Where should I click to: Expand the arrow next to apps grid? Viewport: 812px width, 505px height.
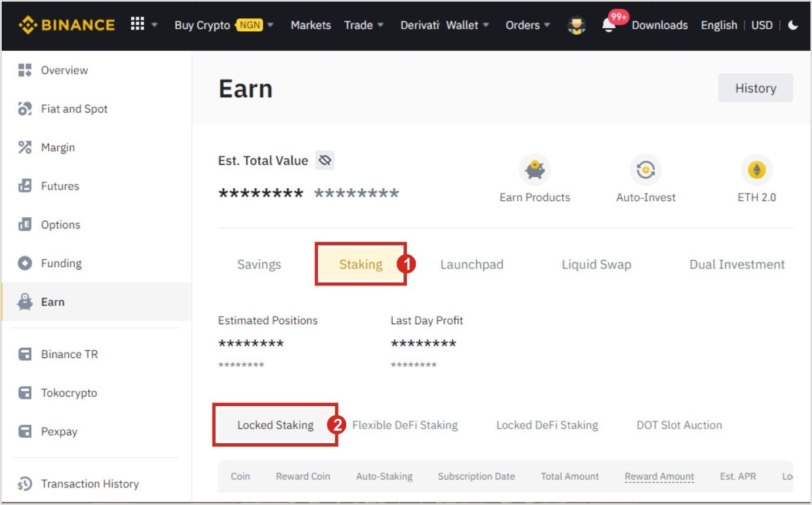click(155, 25)
